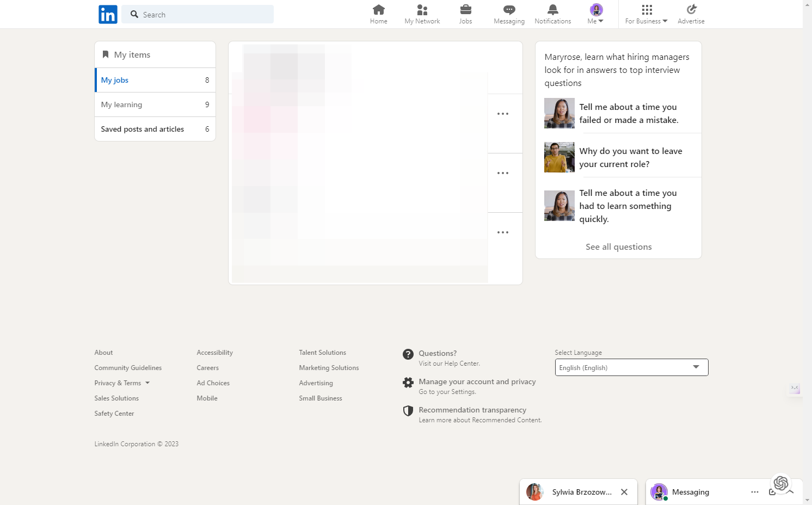Open the Select Language dropdown
The image size is (812, 505).
(632, 367)
